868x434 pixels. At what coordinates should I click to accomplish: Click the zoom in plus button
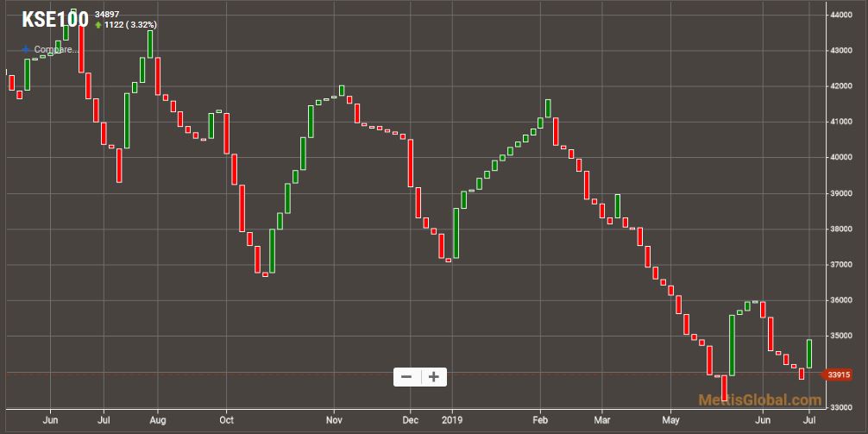(x=434, y=377)
